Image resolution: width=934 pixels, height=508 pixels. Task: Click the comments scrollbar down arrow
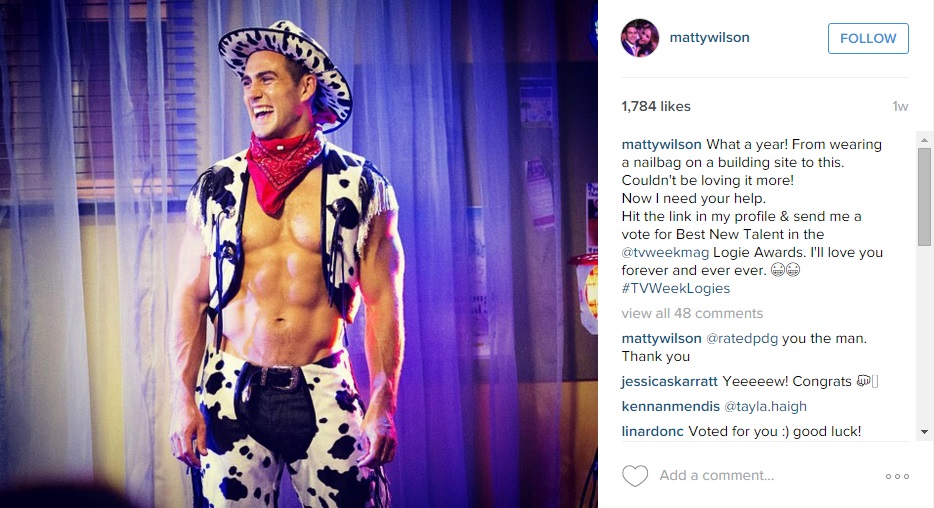coord(924,432)
